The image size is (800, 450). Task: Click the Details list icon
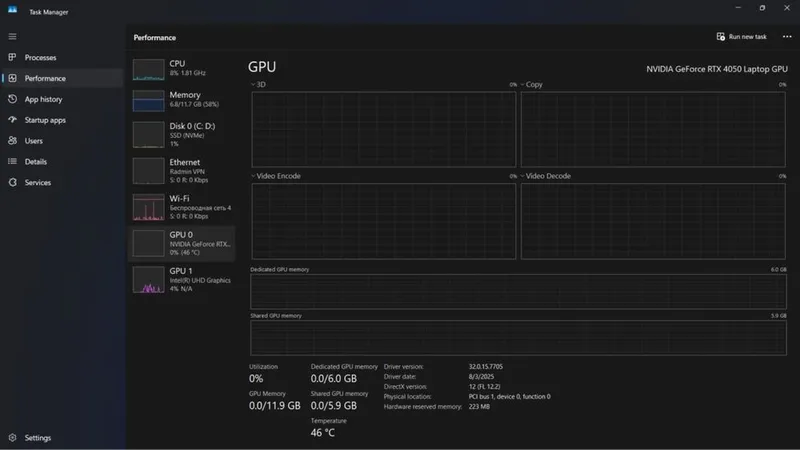[x=12, y=161]
